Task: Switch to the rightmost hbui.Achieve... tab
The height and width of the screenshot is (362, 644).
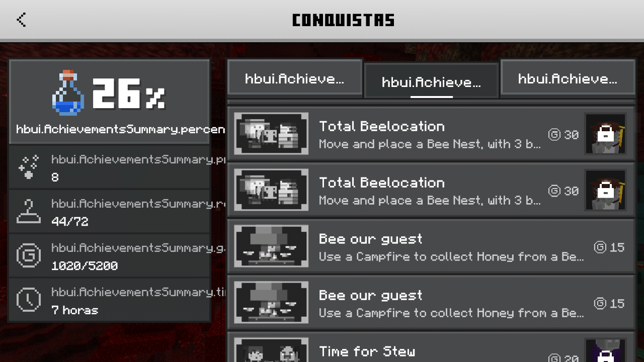Action: click(568, 77)
